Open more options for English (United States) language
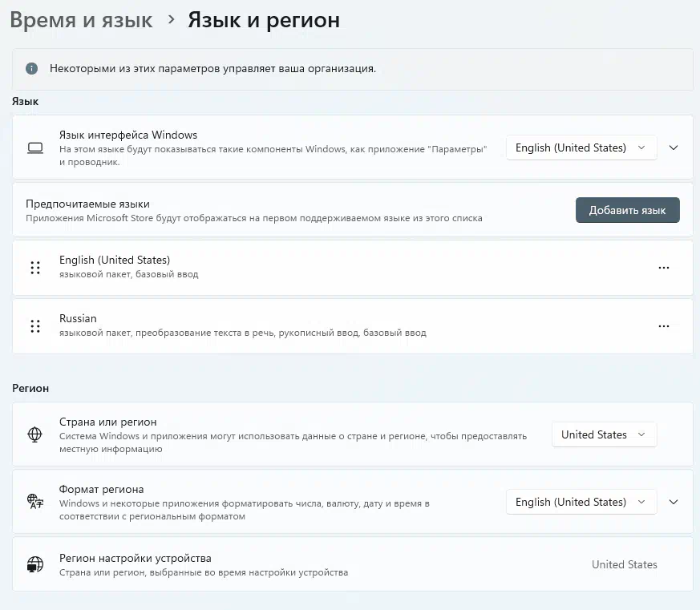Screen dimensions: 700x610 click(x=663, y=268)
